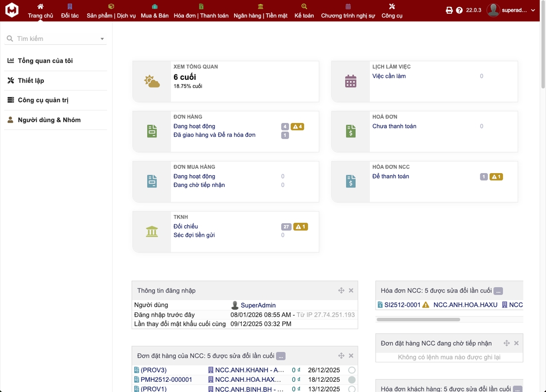The width and height of the screenshot is (546, 392).
Task: Click the weather sun-cloud icon
Action: click(x=152, y=81)
